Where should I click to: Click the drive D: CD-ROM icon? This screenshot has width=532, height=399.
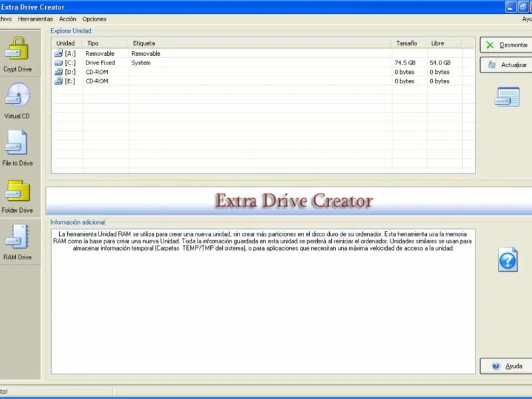coord(59,72)
